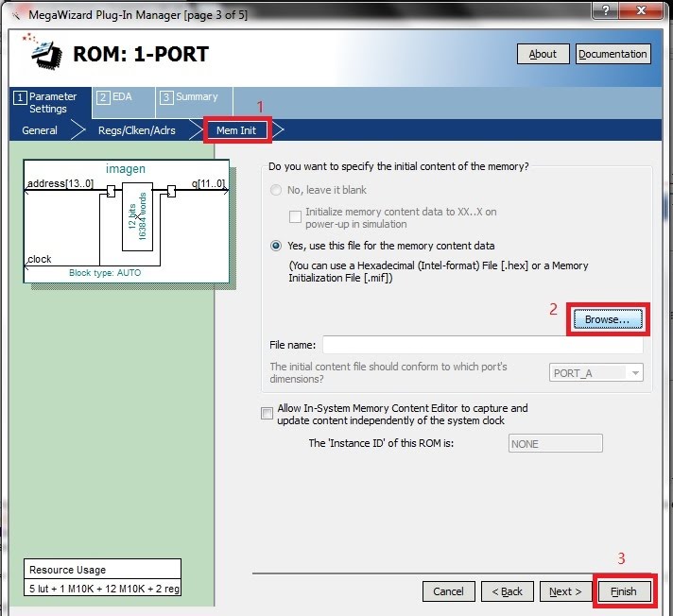673x616 pixels.
Task: Go to the General sub-page
Action: [x=40, y=130]
